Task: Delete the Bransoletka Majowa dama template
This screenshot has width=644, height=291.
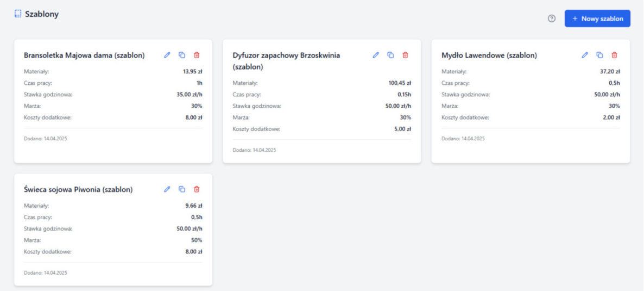Action: click(x=197, y=55)
